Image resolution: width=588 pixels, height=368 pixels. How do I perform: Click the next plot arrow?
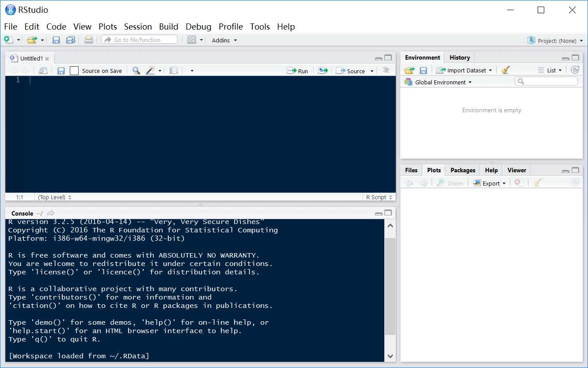pyautogui.click(x=423, y=183)
